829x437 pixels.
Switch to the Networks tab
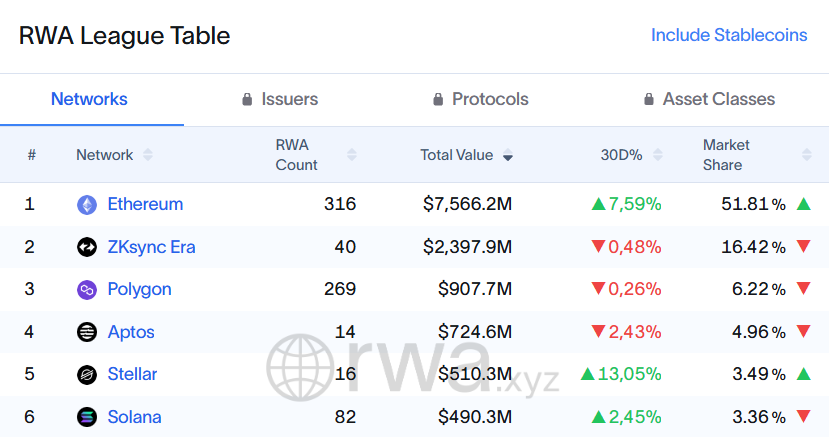[x=89, y=99]
